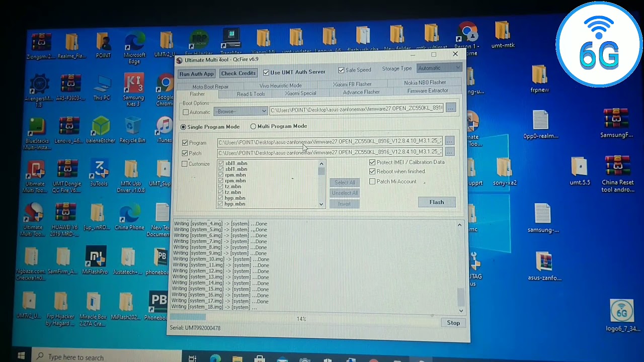Click log panel scroll-up arrow
This screenshot has height=362, width=644.
459,225
